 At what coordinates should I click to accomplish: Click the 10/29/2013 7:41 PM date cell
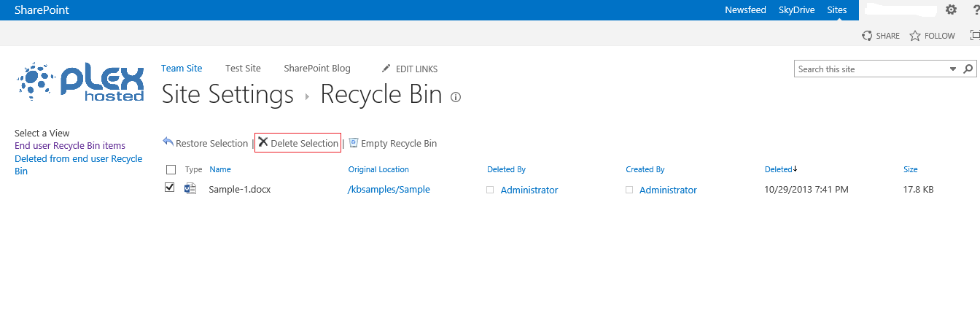806,190
